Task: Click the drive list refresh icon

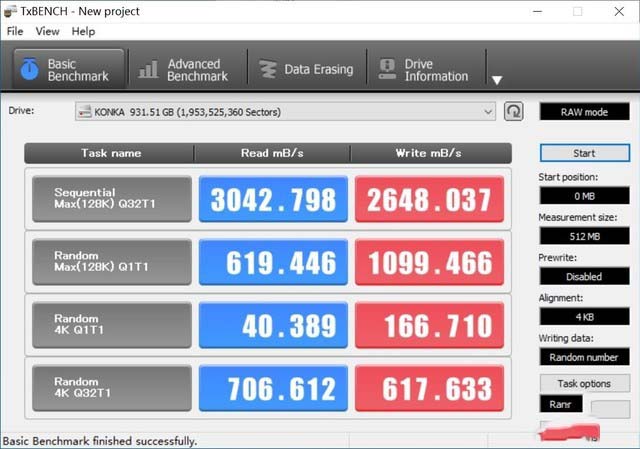Action: point(513,111)
